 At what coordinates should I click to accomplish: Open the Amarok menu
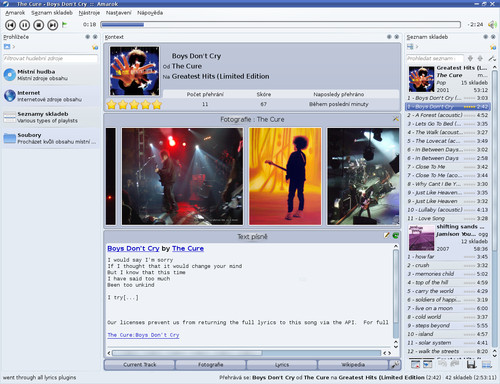(15, 13)
